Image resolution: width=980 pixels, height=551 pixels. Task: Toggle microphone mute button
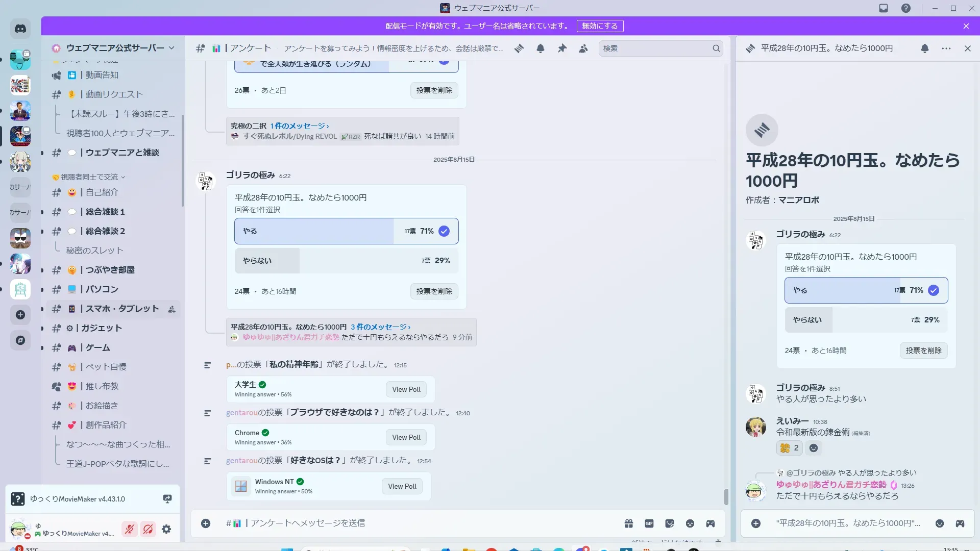[130, 530]
